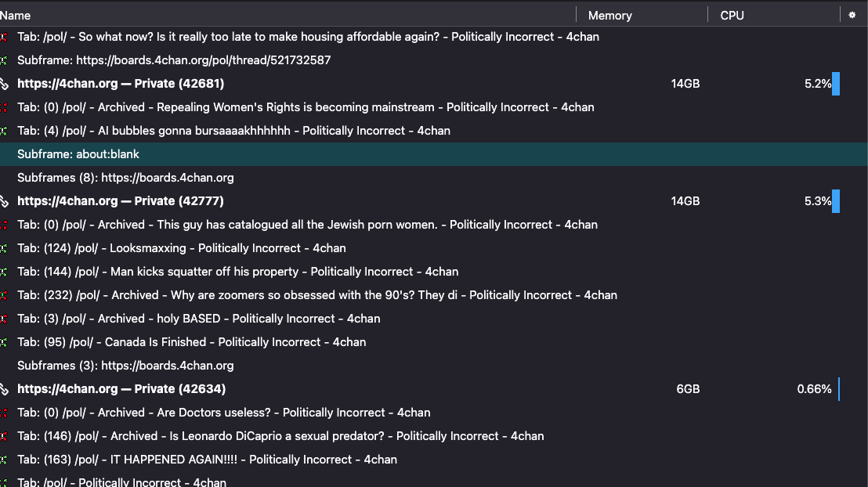Select the highlighted Subframe about:blank row
Screen dimensions: 868x487
click(x=78, y=154)
